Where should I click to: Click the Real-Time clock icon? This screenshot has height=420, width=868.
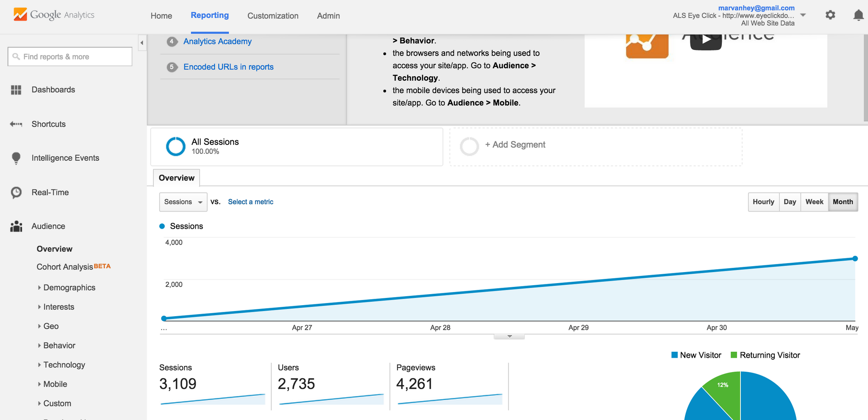16,192
